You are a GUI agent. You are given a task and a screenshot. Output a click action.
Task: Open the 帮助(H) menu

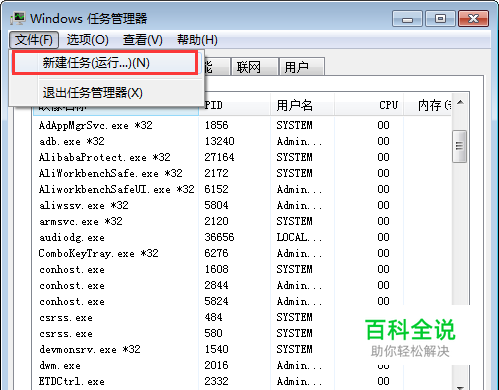pos(197,40)
